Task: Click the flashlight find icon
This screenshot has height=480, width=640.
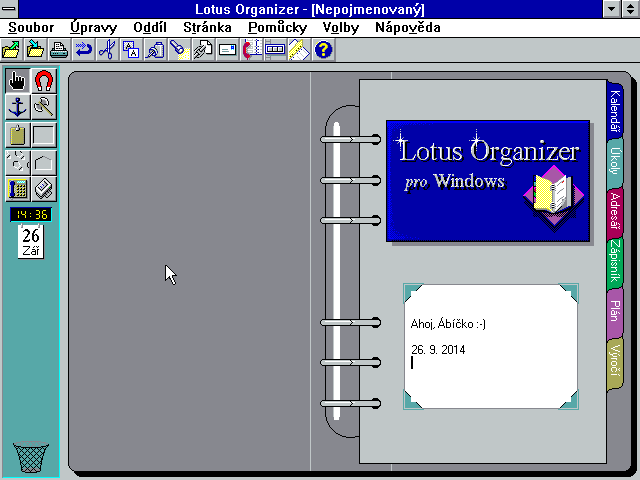Action: pos(179,50)
